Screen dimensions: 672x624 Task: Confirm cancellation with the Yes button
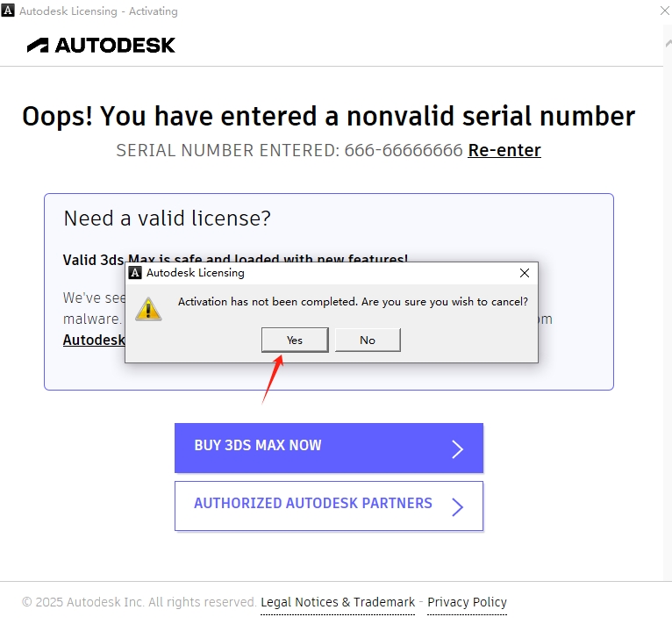click(x=295, y=340)
